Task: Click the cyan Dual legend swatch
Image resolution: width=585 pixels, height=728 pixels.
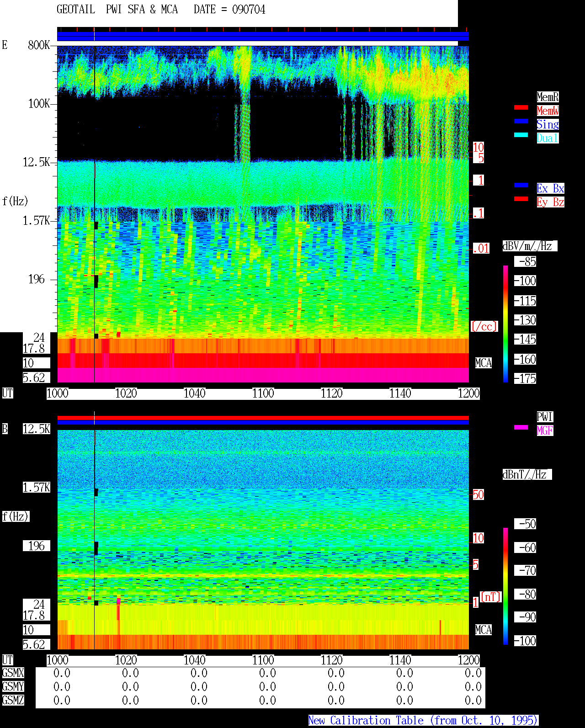Action: click(521, 135)
